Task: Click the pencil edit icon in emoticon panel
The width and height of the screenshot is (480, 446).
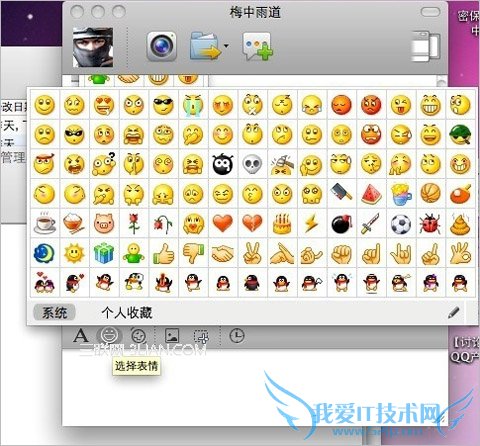Action: point(454,312)
